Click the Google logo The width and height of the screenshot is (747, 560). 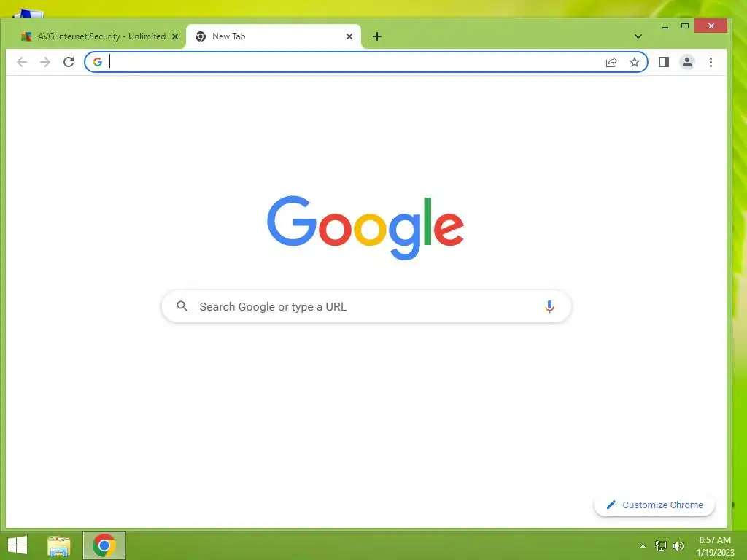[365, 227]
